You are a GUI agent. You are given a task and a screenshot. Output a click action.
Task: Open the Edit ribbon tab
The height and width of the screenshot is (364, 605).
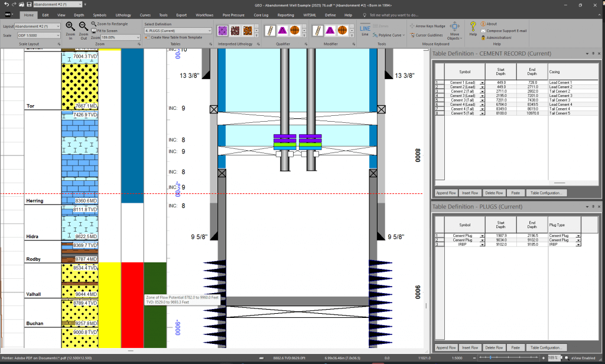point(45,15)
